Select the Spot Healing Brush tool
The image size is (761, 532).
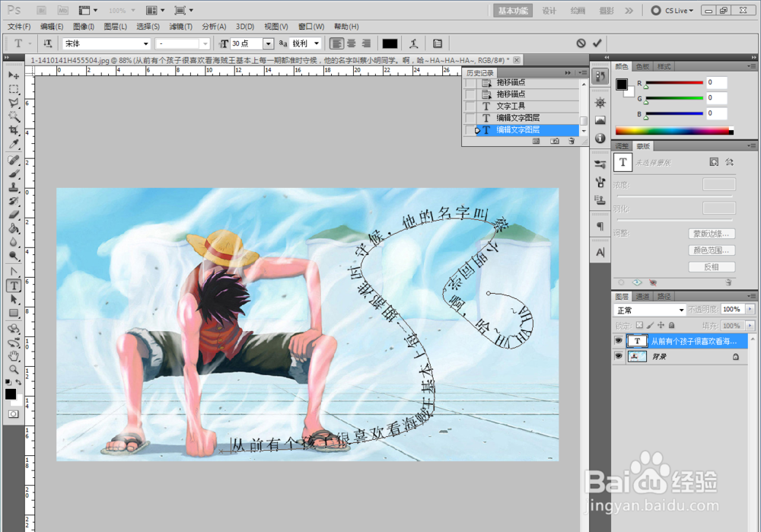click(x=14, y=160)
